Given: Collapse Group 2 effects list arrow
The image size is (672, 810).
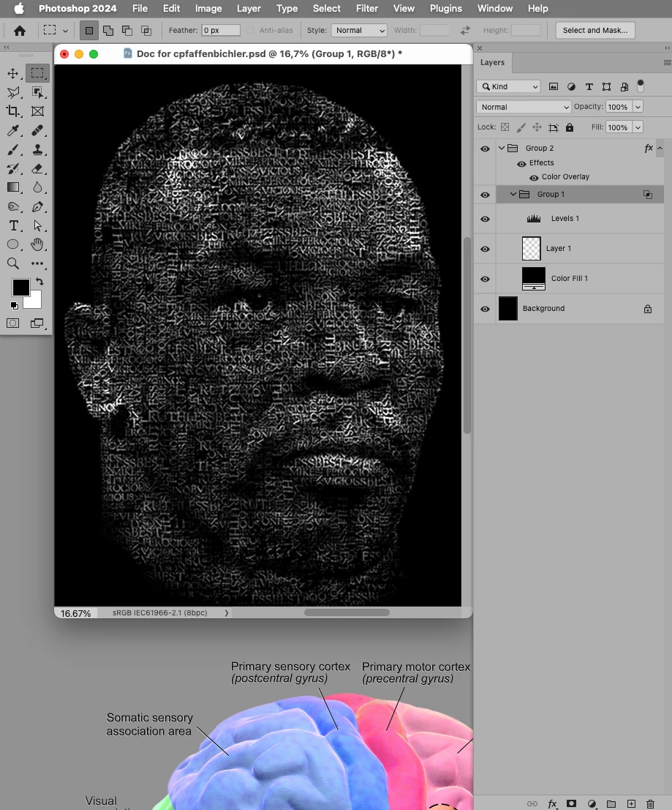Looking at the screenshot, I should 660,149.
